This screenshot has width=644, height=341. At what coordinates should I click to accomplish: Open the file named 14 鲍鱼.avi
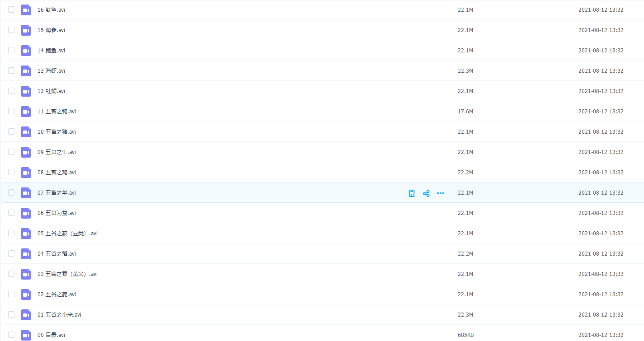click(51, 51)
